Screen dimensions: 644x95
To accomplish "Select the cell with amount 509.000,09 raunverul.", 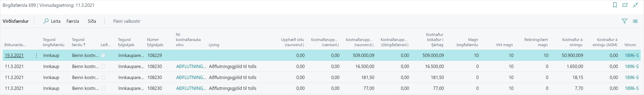I will [363, 55].
